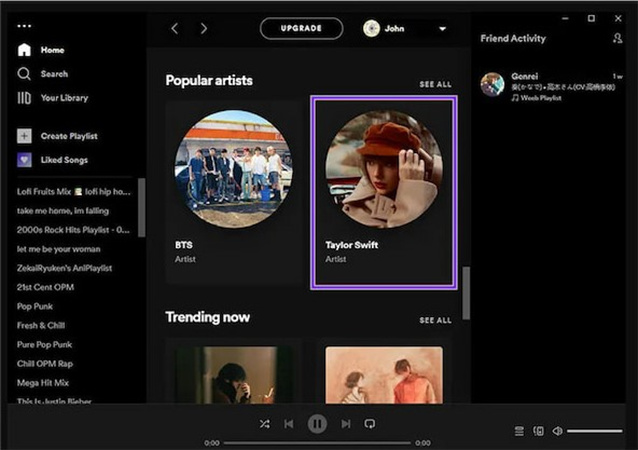The width and height of the screenshot is (638, 450).
Task: Go forward with the right arrow
Action: pos(204,29)
